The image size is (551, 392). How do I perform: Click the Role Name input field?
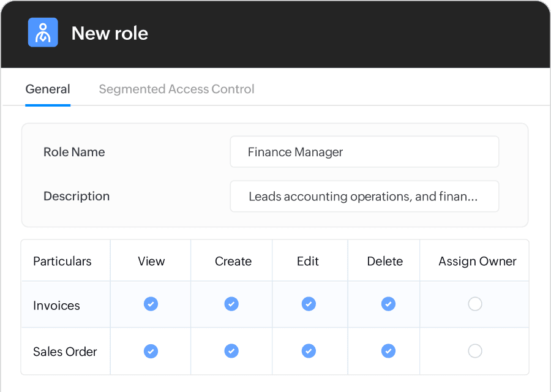coord(364,152)
